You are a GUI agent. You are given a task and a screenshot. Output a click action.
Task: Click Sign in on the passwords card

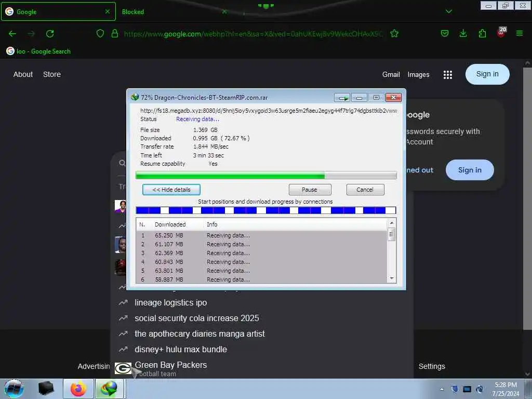pyautogui.click(x=470, y=170)
